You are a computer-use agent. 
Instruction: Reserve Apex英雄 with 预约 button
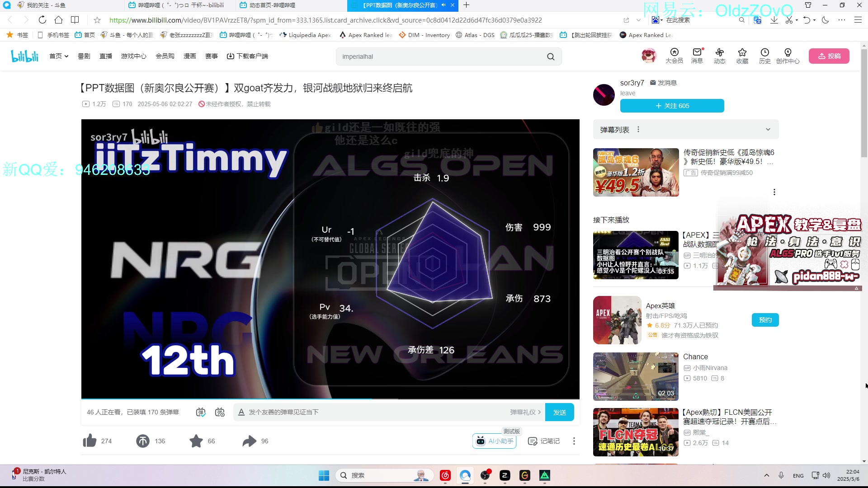[765, 320]
